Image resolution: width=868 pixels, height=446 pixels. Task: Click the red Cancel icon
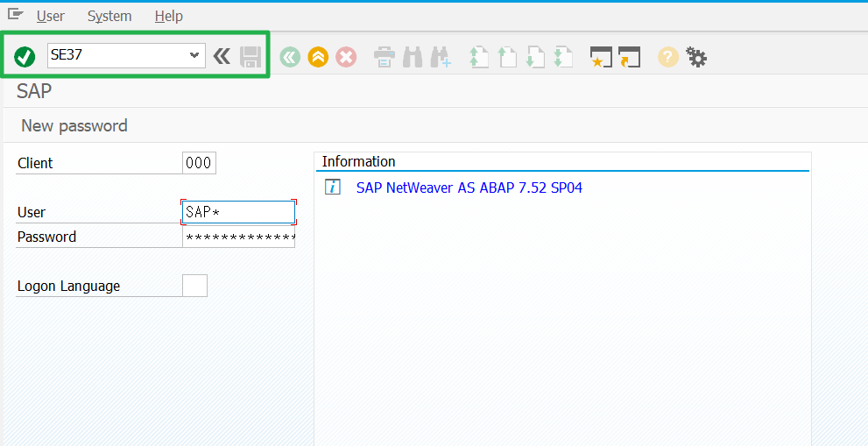coord(346,58)
